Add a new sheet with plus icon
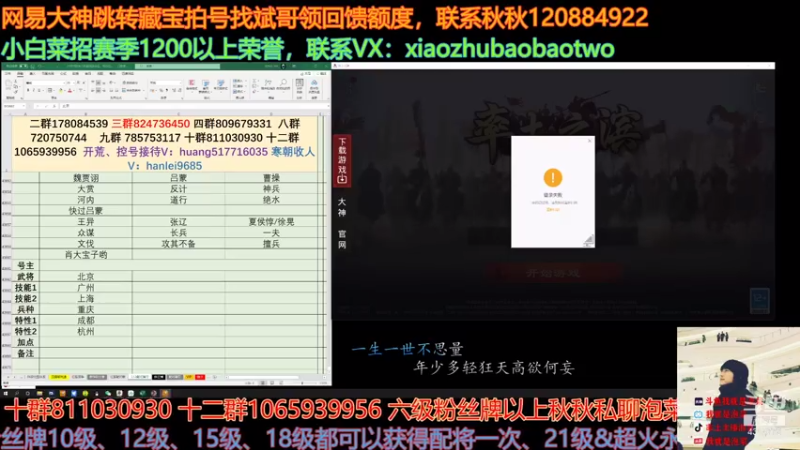Image resolution: width=800 pixels, height=450 pixels. point(215,377)
